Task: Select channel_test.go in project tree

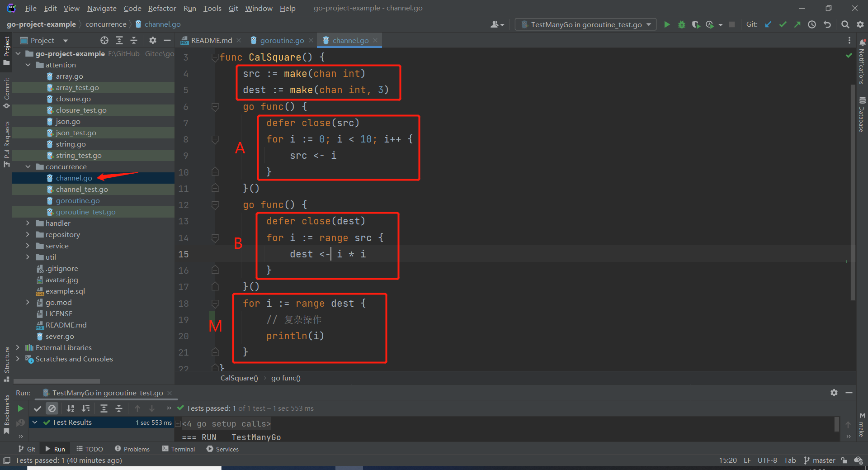Action: tap(82, 189)
